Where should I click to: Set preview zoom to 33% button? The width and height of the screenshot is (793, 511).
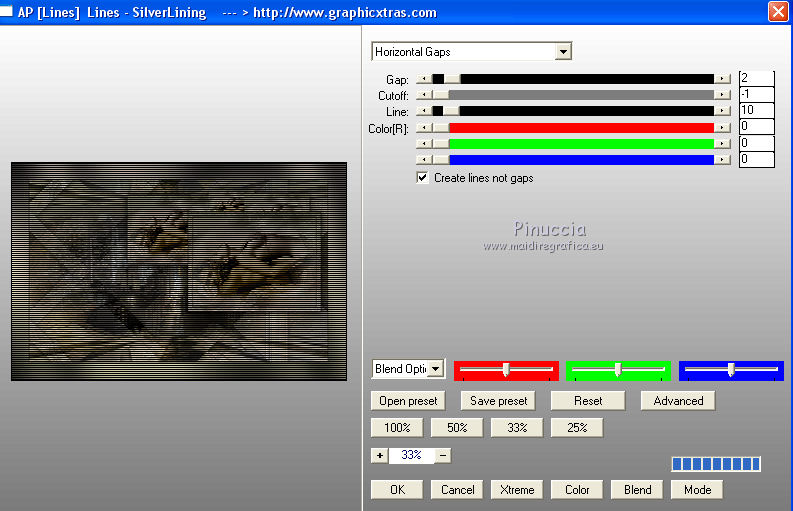(517, 428)
